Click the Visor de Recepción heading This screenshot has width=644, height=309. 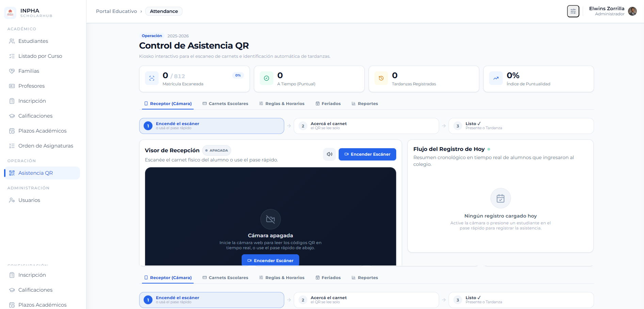click(172, 150)
